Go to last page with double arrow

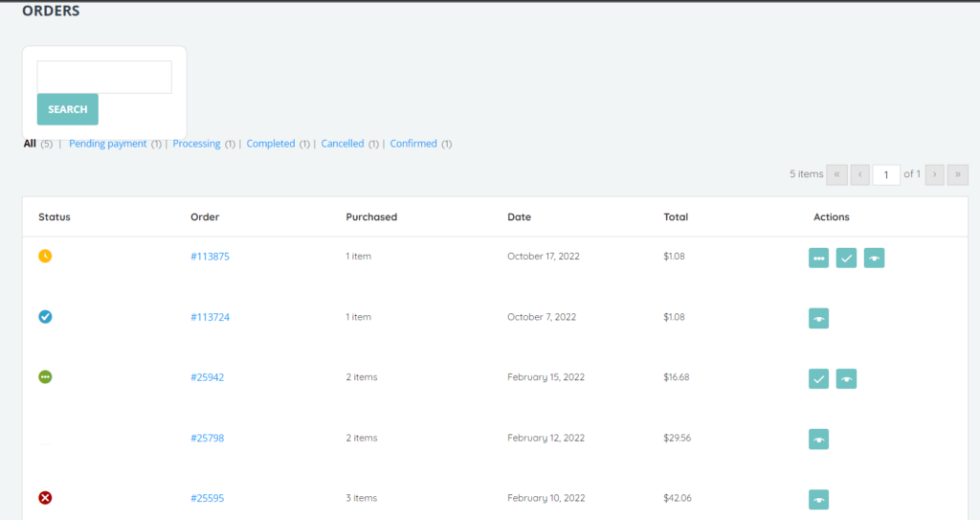click(x=958, y=174)
